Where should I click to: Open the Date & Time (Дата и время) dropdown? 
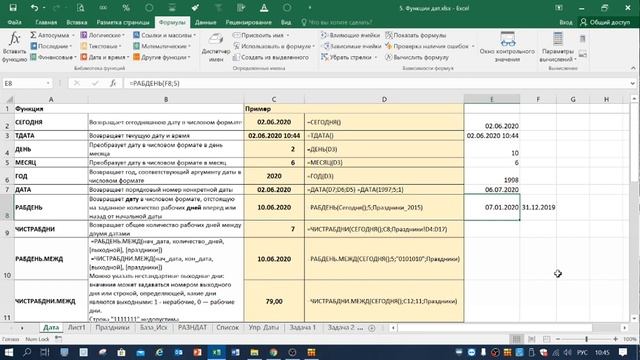pyautogui.click(x=104, y=57)
